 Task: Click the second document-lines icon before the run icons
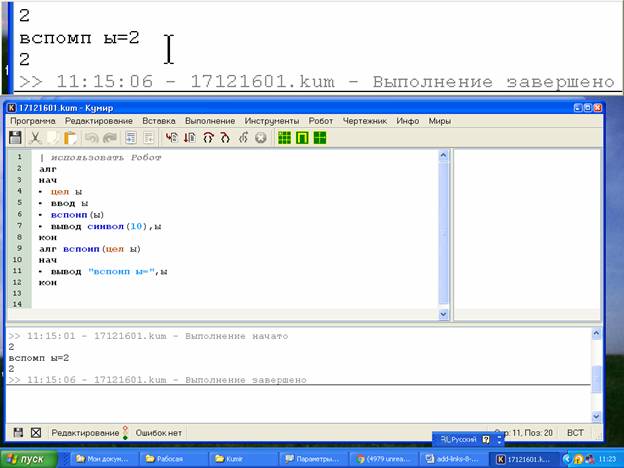click(x=148, y=138)
